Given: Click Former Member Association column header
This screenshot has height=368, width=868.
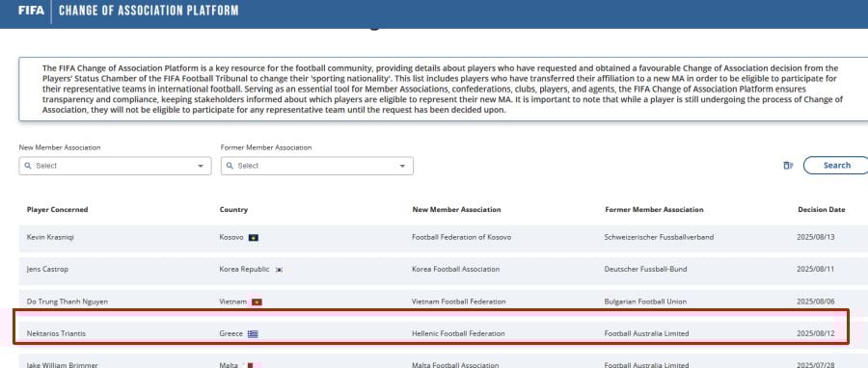Looking at the screenshot, I should click(x=654, y=210).
